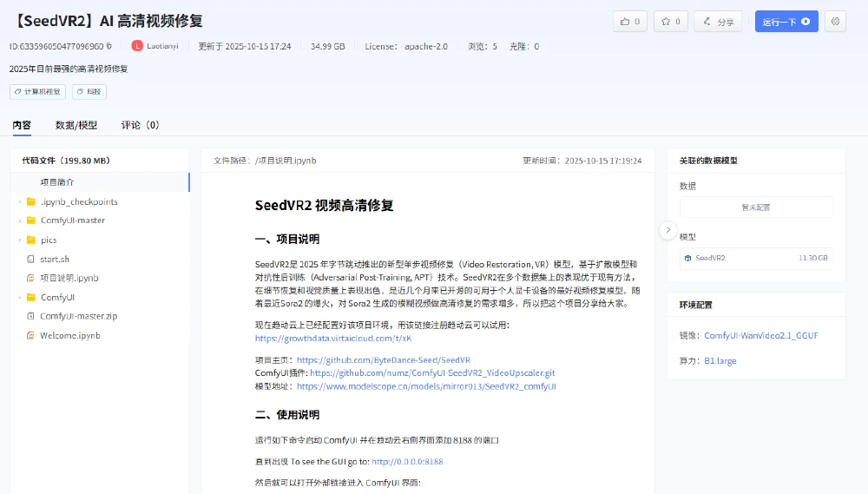This screenshot has height=494, width=868.
Task: Click the pics folder icon
Action: (x=31, y=240)
